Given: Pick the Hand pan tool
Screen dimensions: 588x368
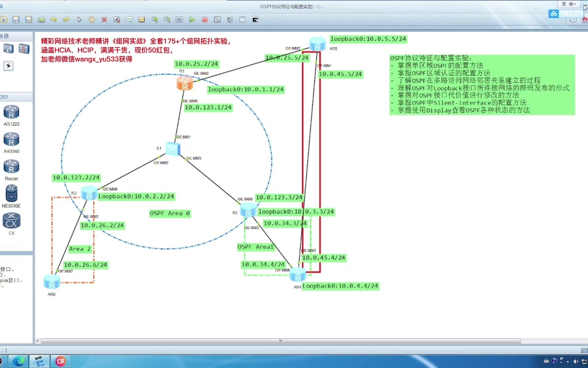Looking at the screenshot, I should 91,20.
